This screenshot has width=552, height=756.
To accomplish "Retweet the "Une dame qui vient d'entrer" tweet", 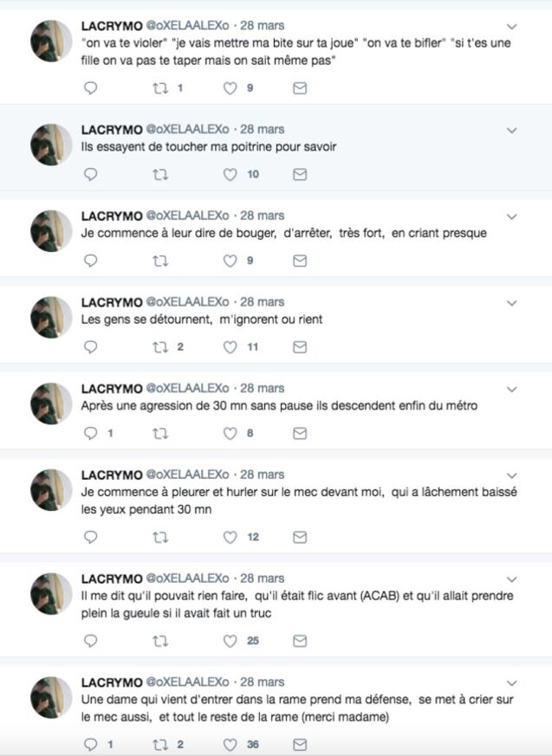I will pyautogui.click(x=160, y=745).
